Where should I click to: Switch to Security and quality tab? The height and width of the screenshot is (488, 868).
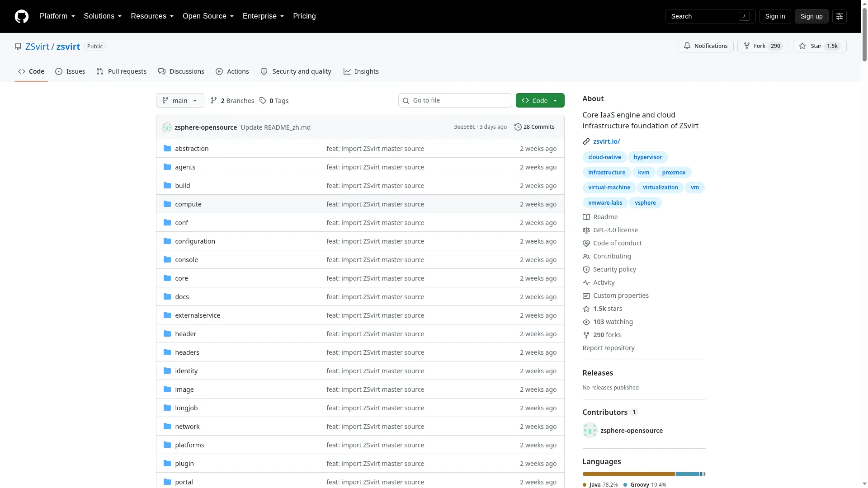tap(296, 71)
